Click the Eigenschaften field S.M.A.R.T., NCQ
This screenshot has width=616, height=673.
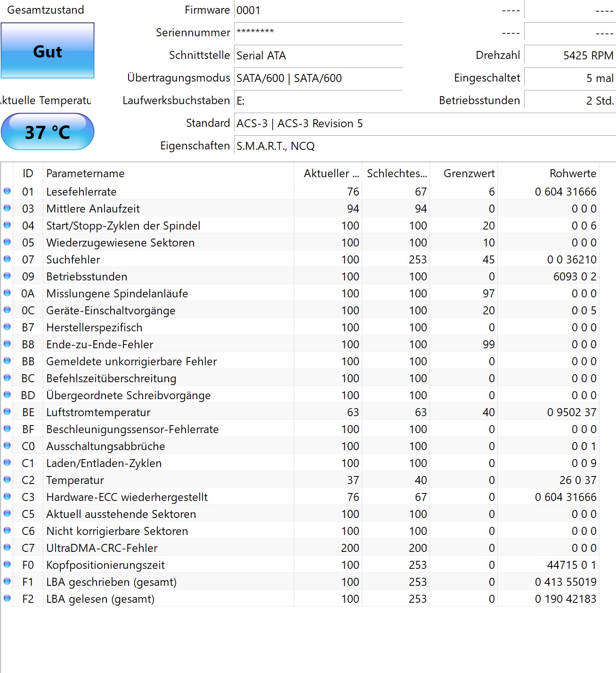[x=425, y=146]
